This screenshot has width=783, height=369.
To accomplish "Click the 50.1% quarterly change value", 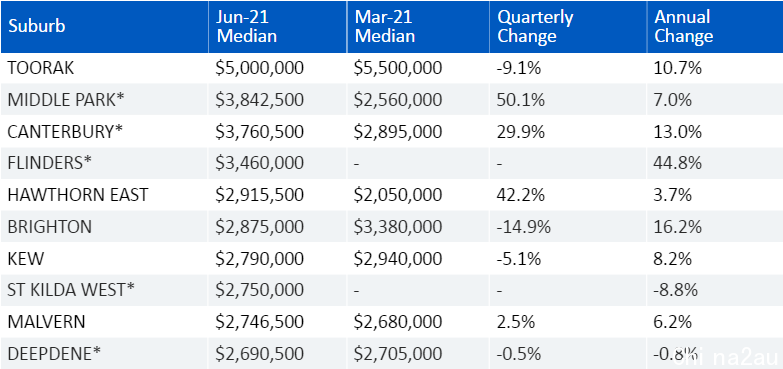I will [x=520, y=99].
